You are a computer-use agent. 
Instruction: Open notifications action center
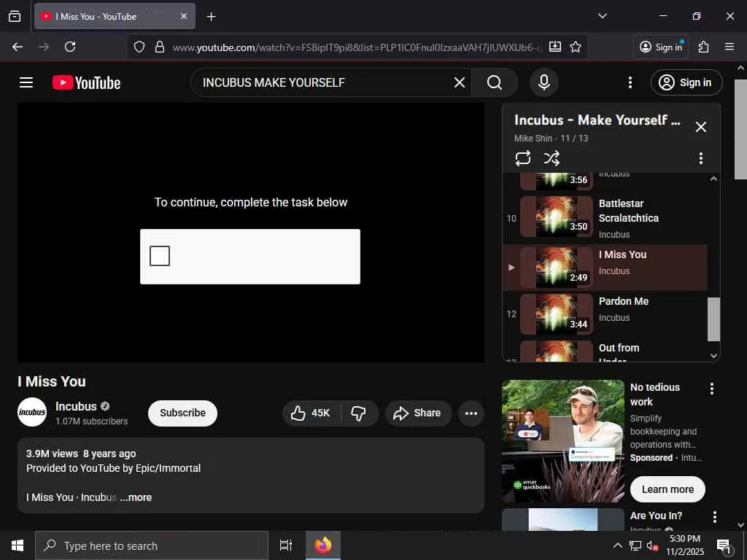pyautogui.click(x=724, y=545)
